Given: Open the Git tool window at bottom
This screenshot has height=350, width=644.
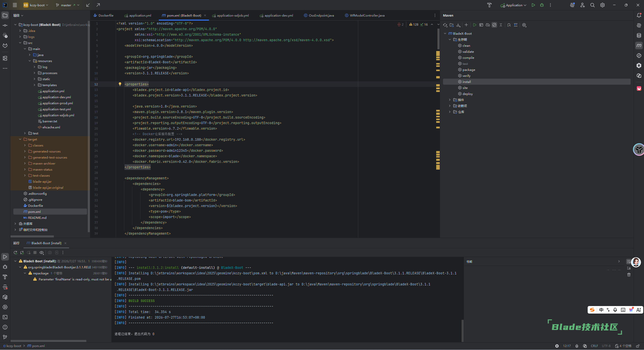Looking at the screenshot, I should click(x=5, y=337).
